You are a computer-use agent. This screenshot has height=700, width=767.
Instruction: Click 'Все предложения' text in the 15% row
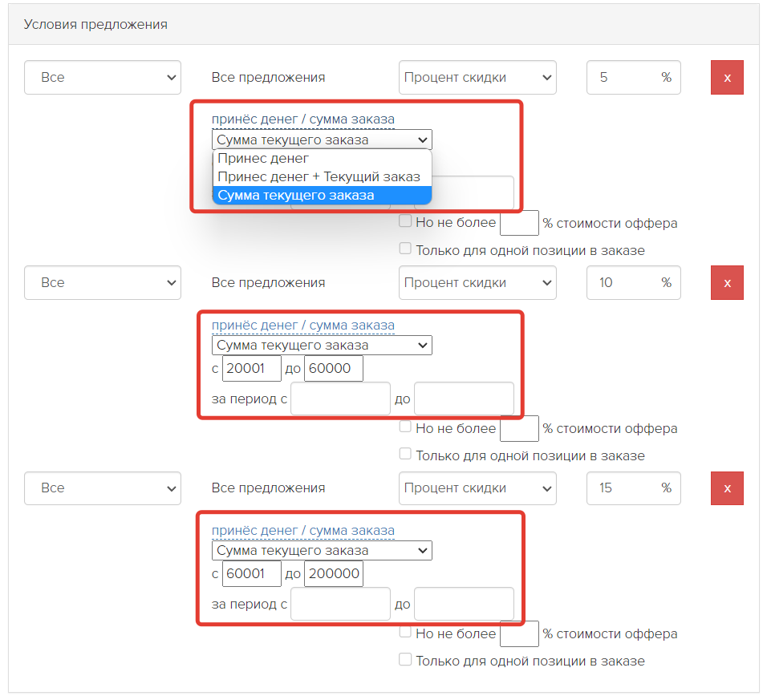(x=268, y=488)
